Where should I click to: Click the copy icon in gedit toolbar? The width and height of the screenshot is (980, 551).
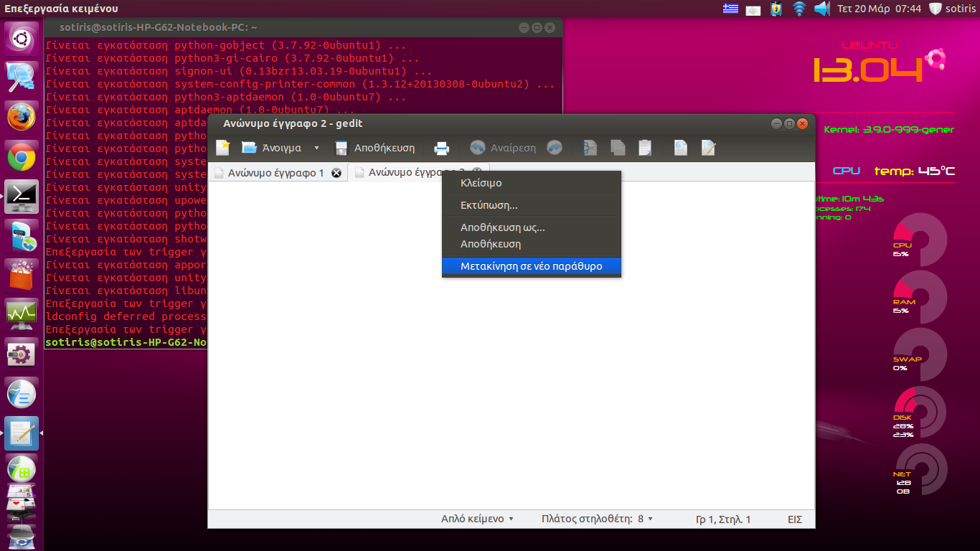pos(618,148)
